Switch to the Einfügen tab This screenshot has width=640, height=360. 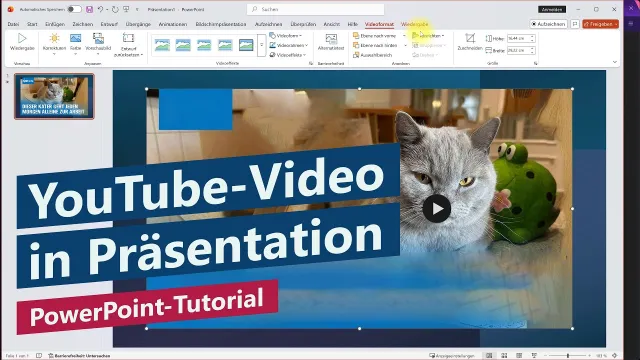tap(55, 24)
